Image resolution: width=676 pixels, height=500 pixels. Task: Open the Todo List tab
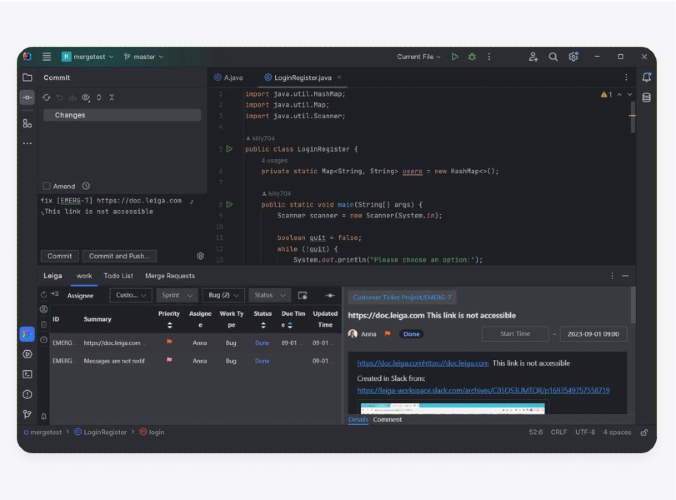118,276
